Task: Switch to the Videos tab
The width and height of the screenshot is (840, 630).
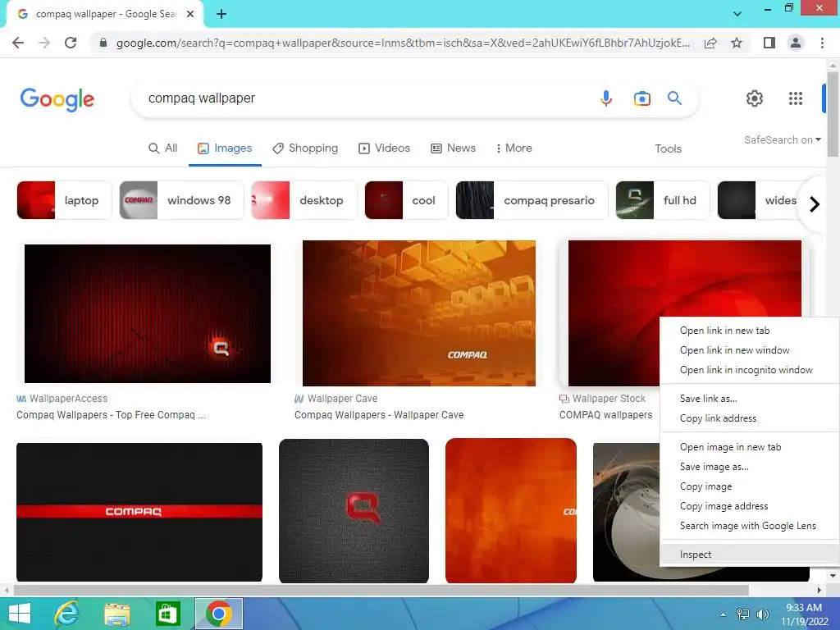Action: (x=384, y=148)
